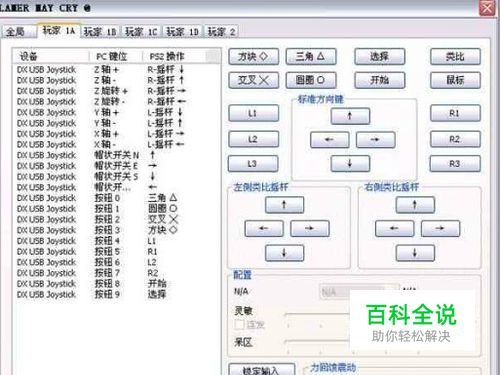This screenshot has width=500, height=375.
Task: Click down arrow in 标准方向键 group
Action: click(350, 164)
